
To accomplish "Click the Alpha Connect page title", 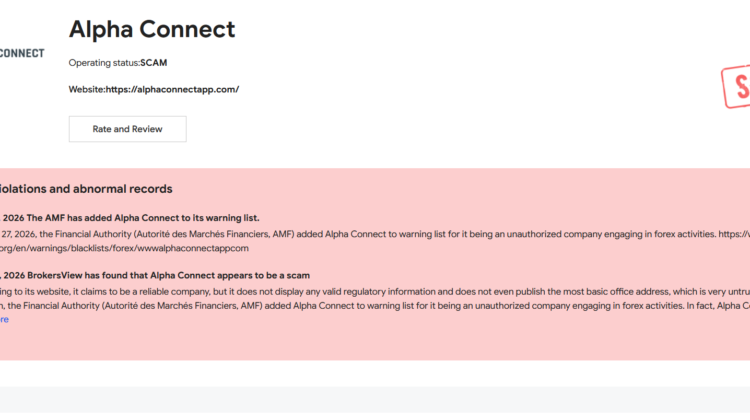I will pos(152,29).
